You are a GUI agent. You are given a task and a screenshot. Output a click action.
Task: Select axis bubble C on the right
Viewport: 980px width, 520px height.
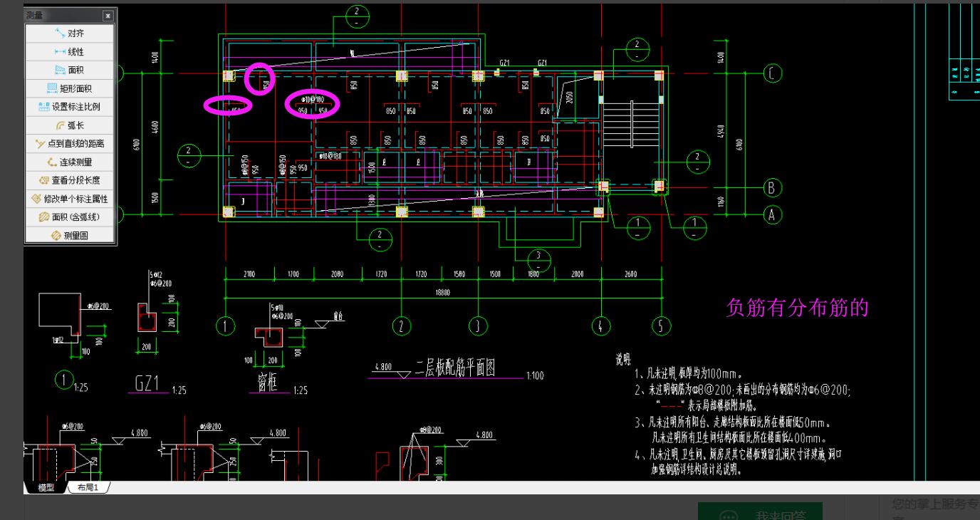point(773,73)
